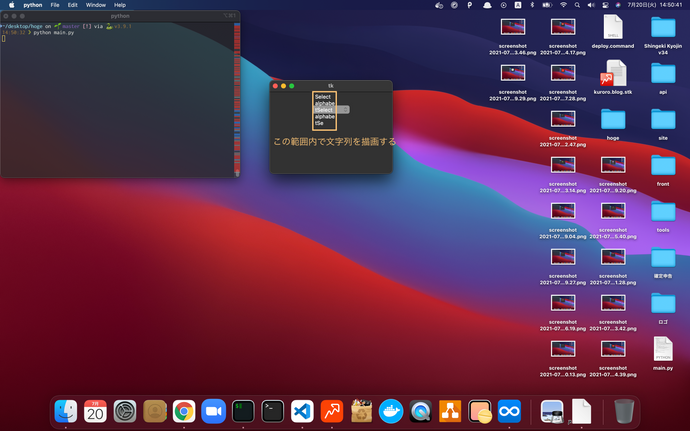Click the Wi-Fi icon in menu bar

[563, 5]
